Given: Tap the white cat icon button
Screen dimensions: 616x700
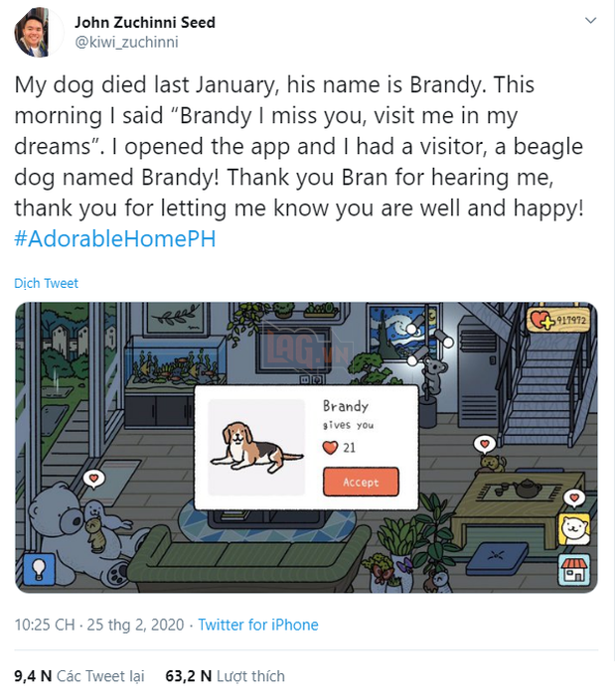Looking at the screenshot, I should [x=573, y=528].
